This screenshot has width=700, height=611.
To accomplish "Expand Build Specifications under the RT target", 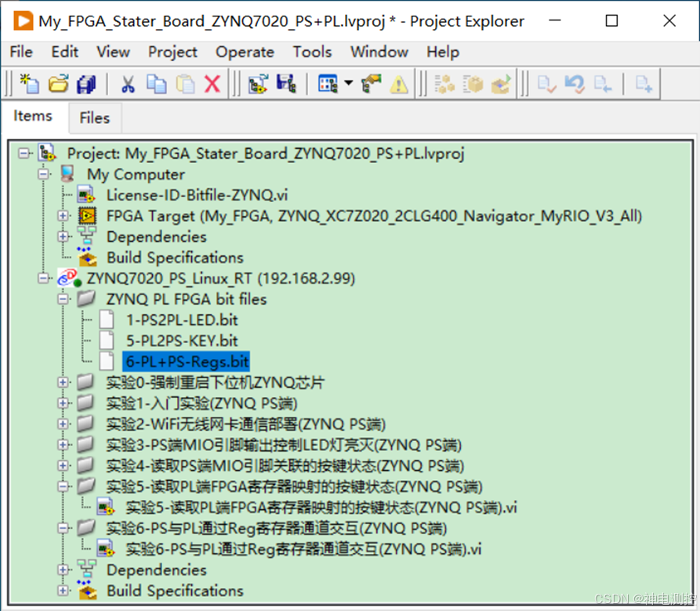I will click(x=63, y=591).
